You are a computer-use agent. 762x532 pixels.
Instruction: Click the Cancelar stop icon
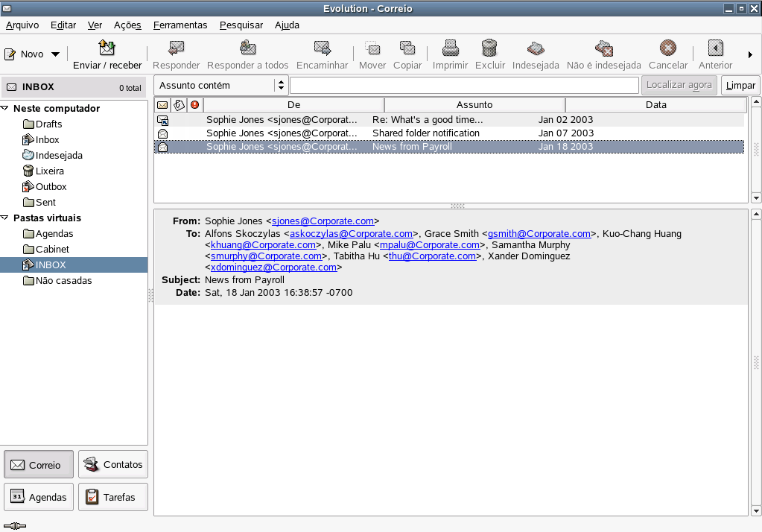(668, 48)
